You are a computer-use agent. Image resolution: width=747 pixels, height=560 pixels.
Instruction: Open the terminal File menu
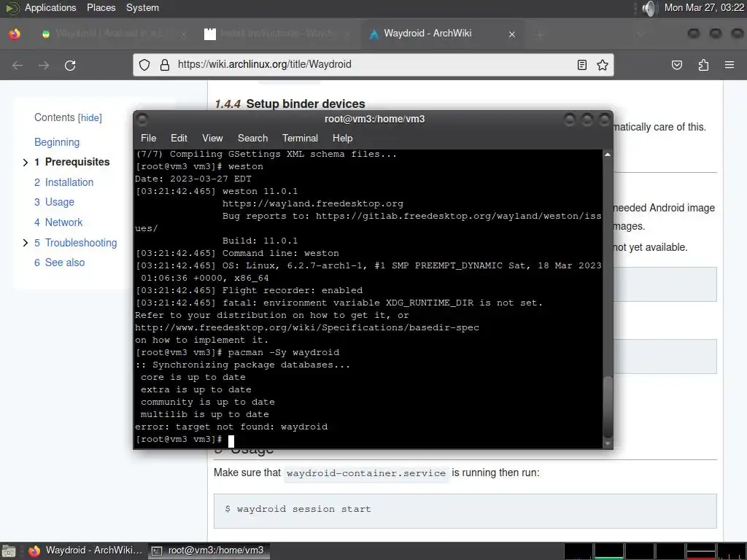pyautogui.click(x=148, y=138)
